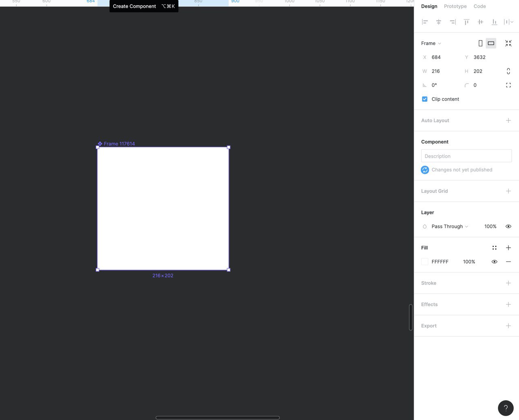Open distribute spacing options
This screenshot has height=420, width=519.
click(x=508, y=22)
